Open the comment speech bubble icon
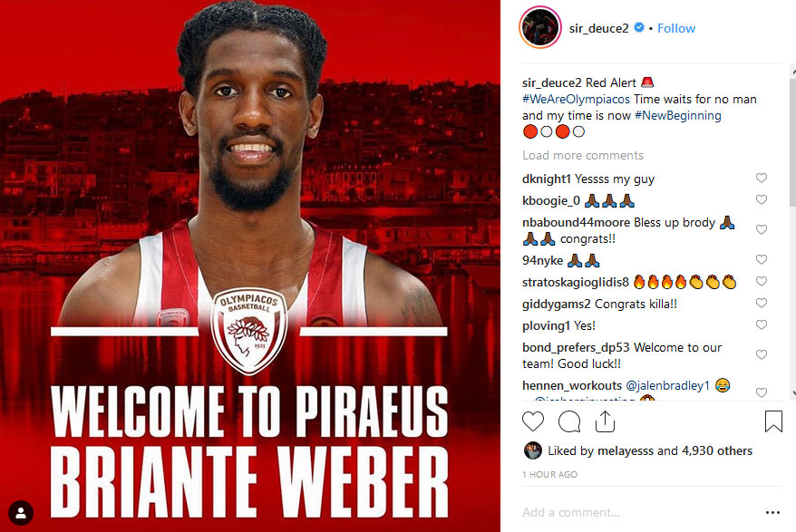 point(569,421)
